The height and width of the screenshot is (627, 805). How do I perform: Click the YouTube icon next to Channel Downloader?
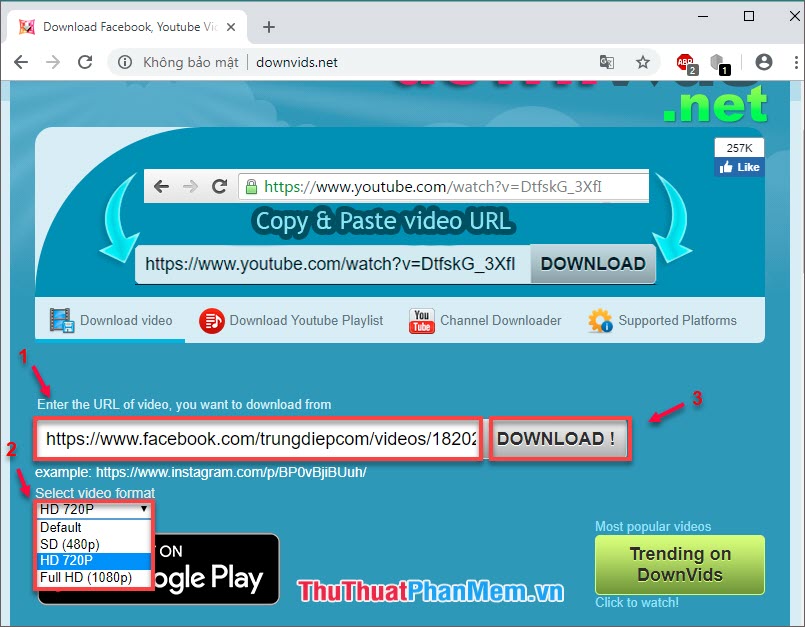coord(421,321)
